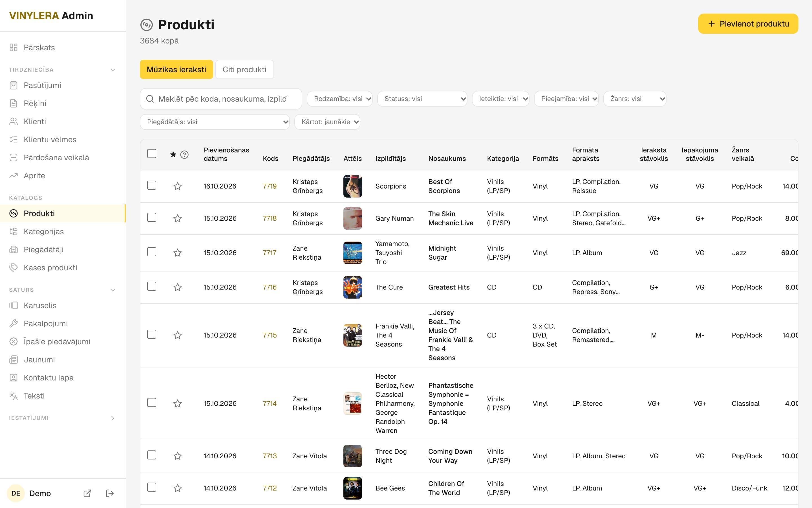The image size is (812, 508).
Task: Open Pārskats dashboard icon in sidebar
Action: pyautogui.click(x=14, y=47)
